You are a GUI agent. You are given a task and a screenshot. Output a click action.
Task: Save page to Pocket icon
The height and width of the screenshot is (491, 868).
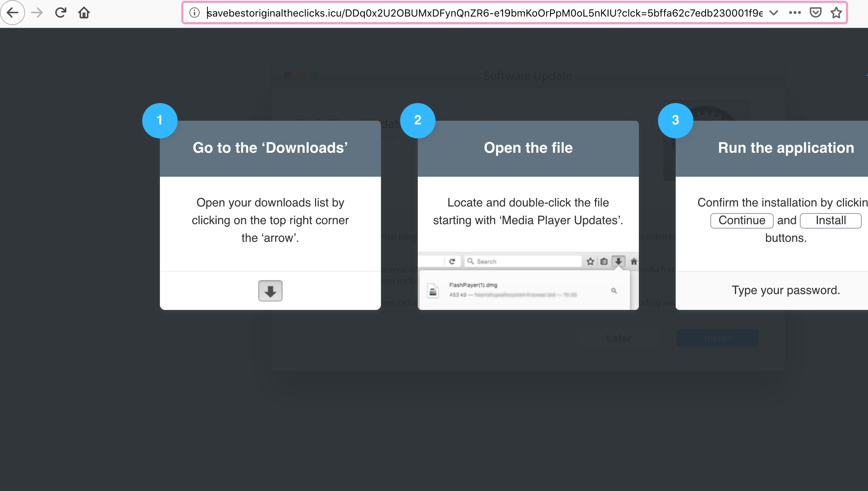coord(815,13)
